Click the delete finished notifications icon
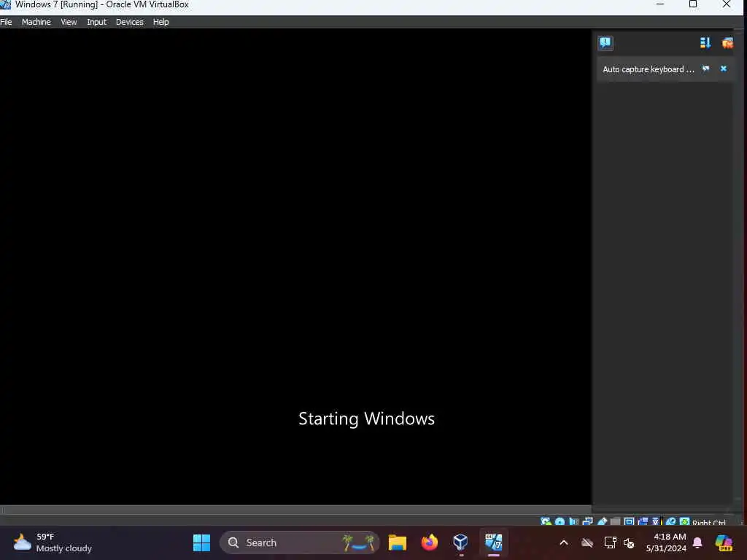This screenshot has width=747, height=560. [727, 43]
